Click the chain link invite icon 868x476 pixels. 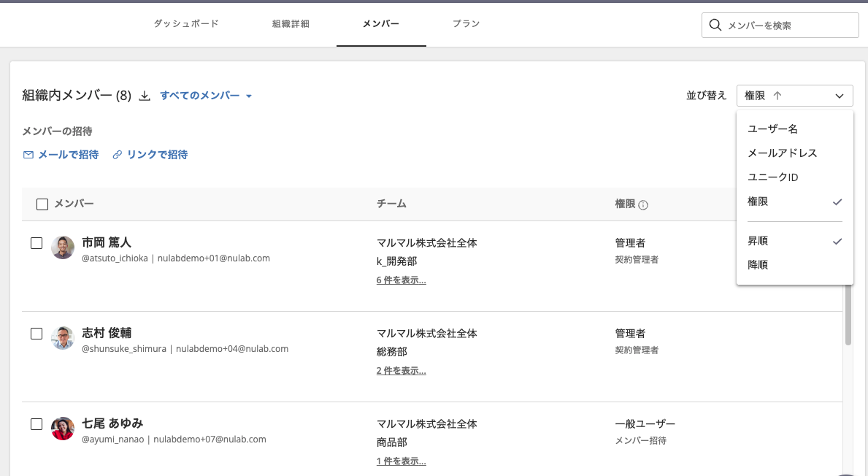pos(118,155)
